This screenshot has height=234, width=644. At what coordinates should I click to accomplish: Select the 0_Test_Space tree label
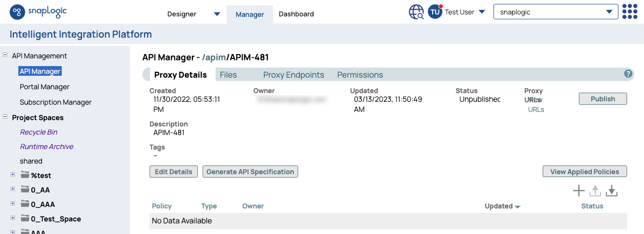point(56,219)
